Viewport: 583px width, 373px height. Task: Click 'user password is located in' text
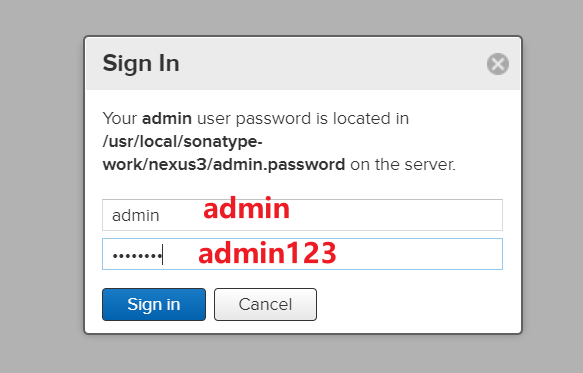click(303, 119)
